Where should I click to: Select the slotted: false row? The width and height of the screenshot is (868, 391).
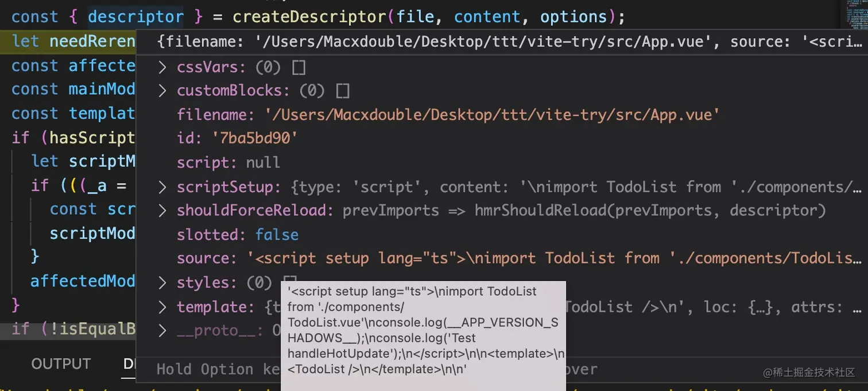pos(238,235)
